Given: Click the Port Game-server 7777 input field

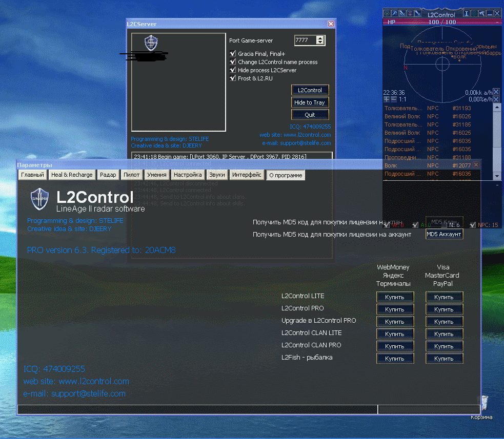Looking at the screenshot, I should coord(305,40).
